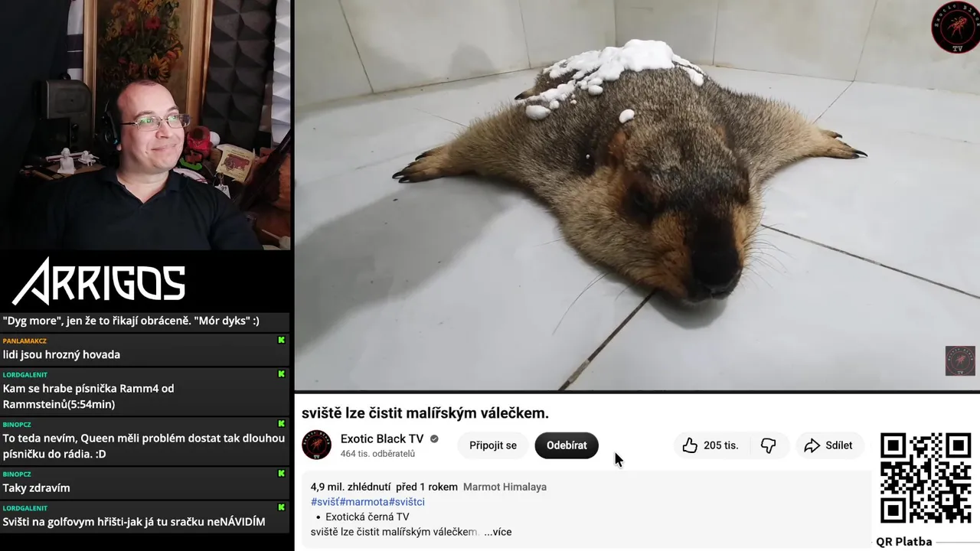
Task: Click the video title about svišť cleaning
Action: pos(425,413)
